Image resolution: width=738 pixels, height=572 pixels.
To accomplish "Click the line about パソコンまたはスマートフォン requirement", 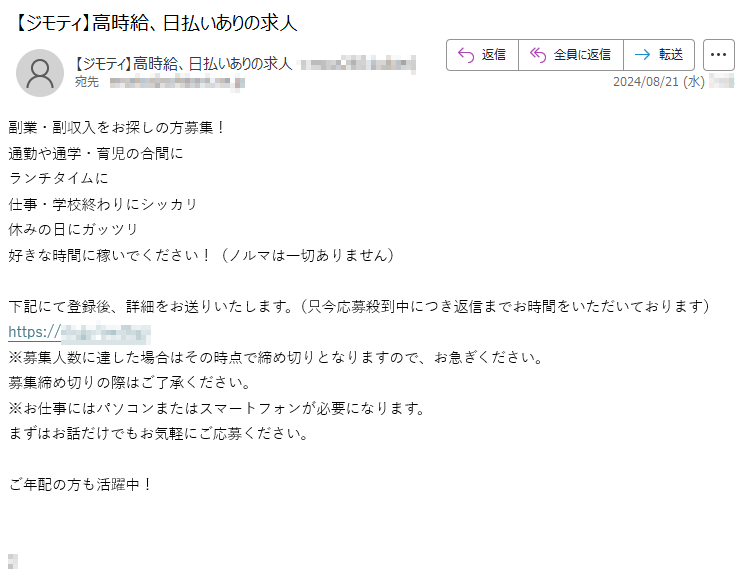I will 217,408.
